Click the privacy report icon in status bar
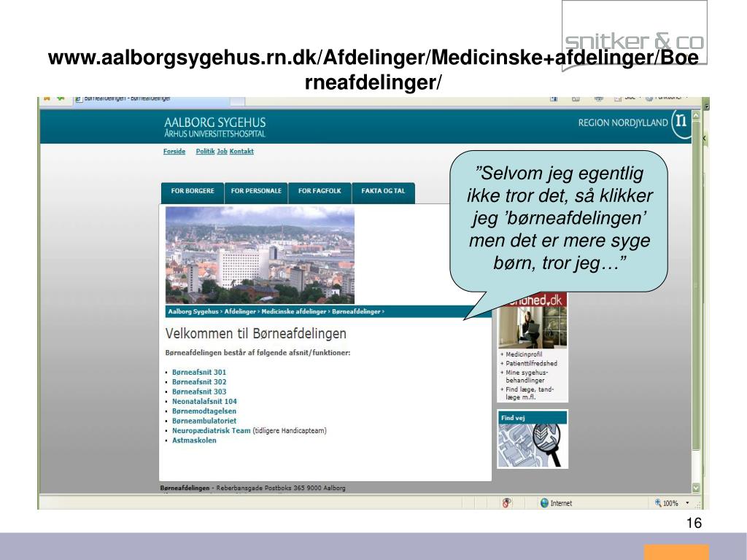This screenshot has width=747, height=560. coord(507,503)
